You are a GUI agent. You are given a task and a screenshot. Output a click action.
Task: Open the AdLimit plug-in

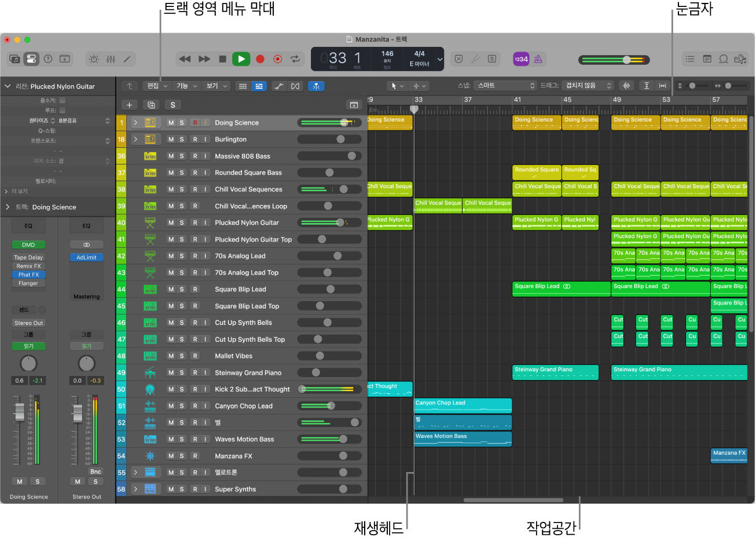pyautogui.click(x=86, y=257)
